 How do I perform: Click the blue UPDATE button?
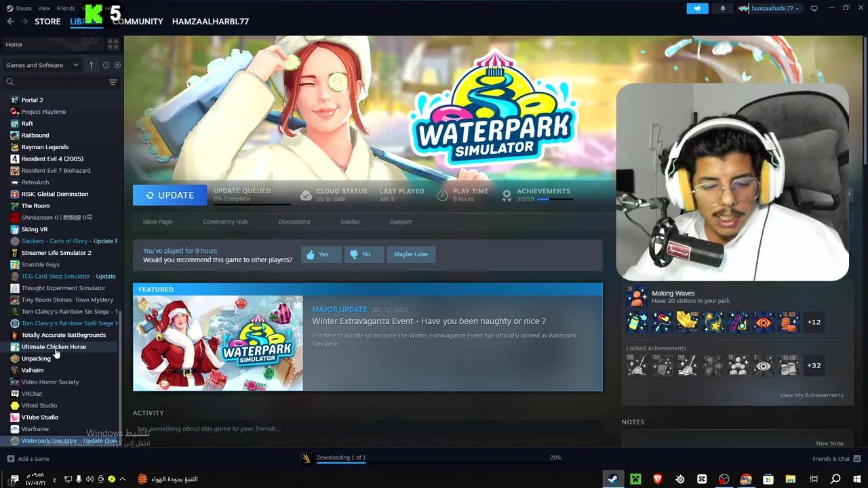(170, 195)
